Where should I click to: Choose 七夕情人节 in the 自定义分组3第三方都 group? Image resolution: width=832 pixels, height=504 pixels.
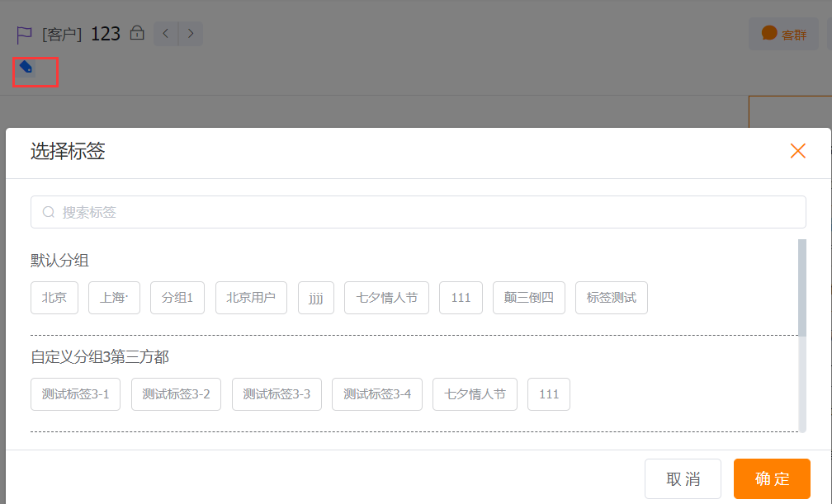click(475, 394)
